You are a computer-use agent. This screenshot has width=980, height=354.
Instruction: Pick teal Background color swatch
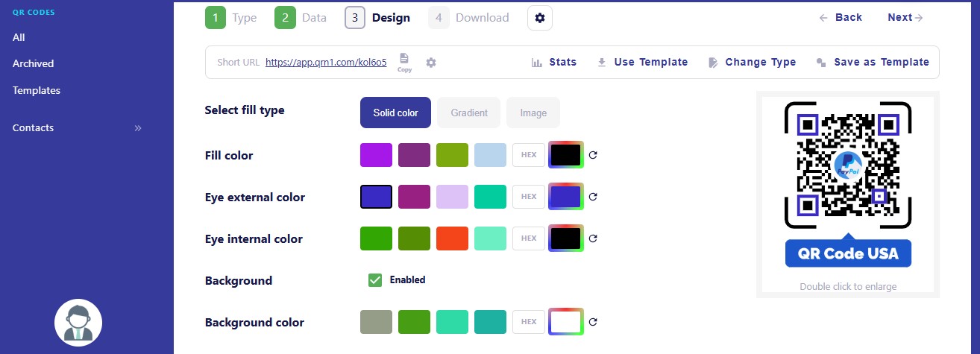tap(490, 322)
